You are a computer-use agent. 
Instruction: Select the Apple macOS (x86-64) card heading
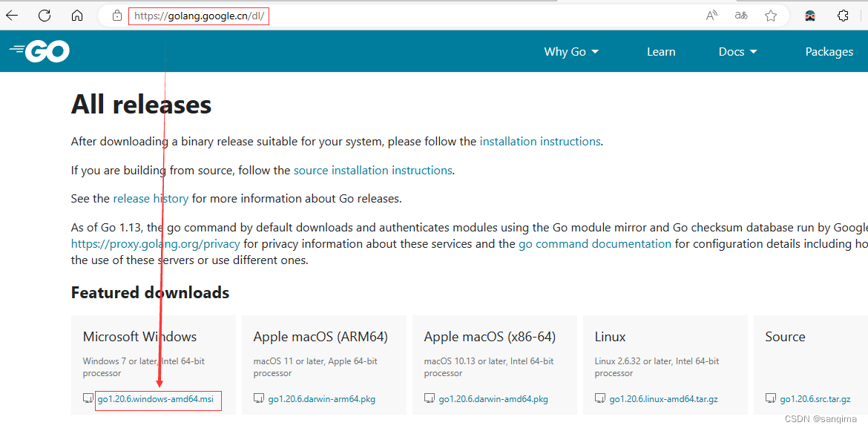coord(490,336)
